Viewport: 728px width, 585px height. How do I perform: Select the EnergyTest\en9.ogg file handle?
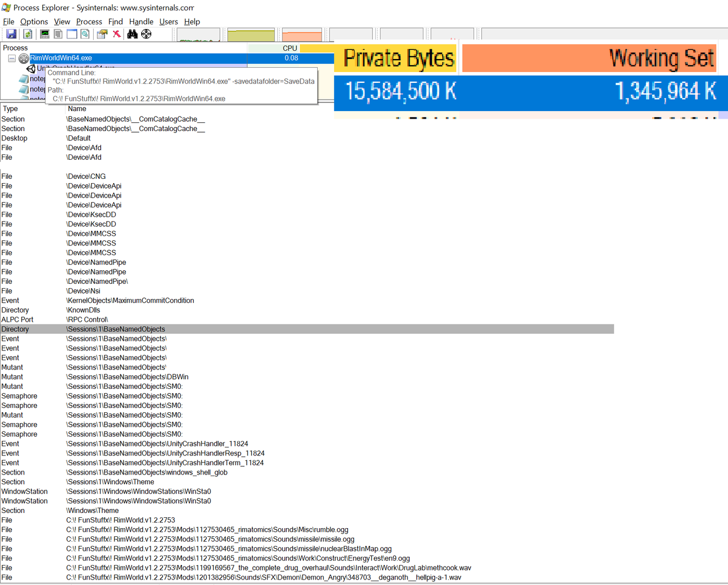click(307, 558)
